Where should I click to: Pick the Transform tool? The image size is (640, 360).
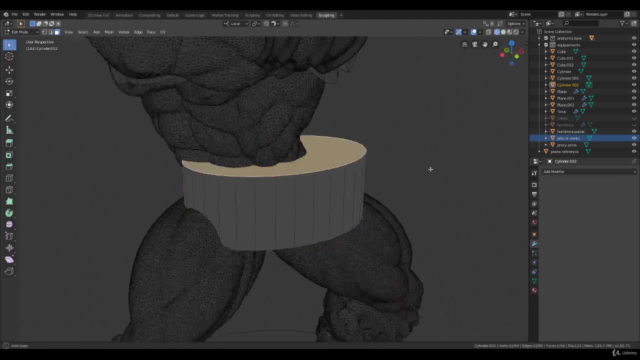[9, 105]
